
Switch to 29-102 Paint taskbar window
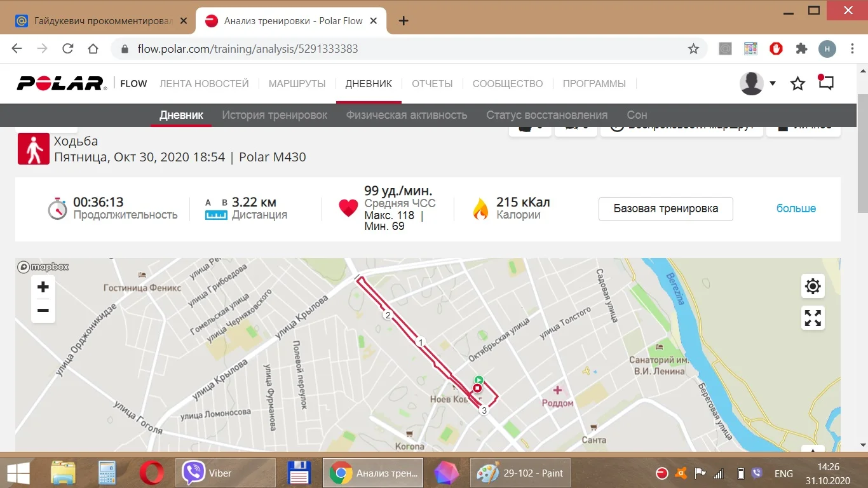(520, 473)
